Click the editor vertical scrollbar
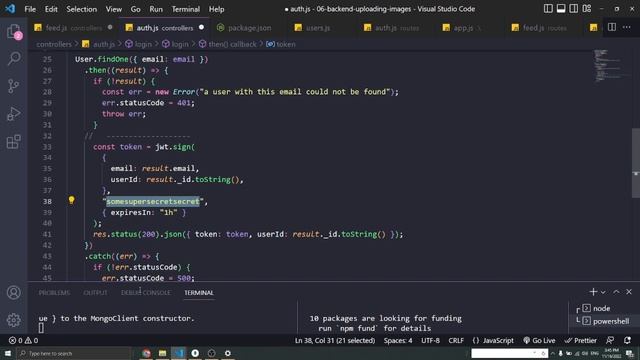 (x=636, y=163)
